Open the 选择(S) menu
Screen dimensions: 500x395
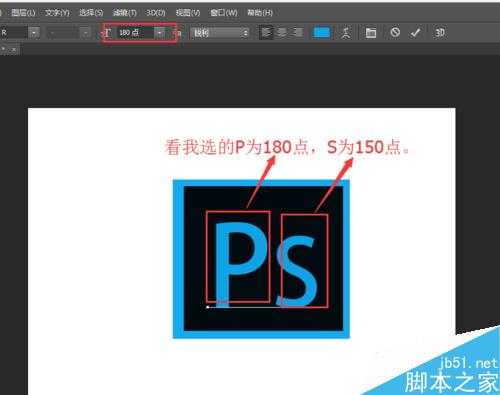[x=91, y=13]
